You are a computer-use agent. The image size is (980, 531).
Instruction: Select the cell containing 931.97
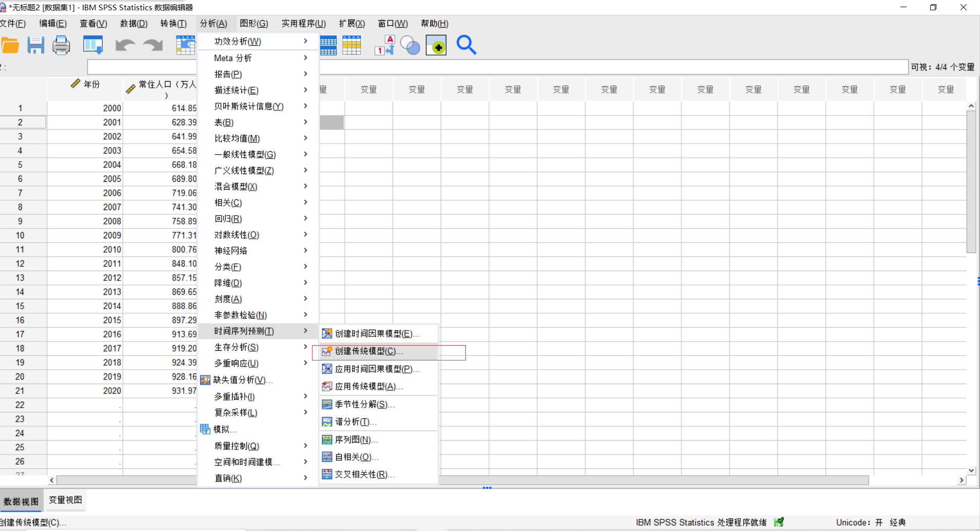tap(161, 391)
